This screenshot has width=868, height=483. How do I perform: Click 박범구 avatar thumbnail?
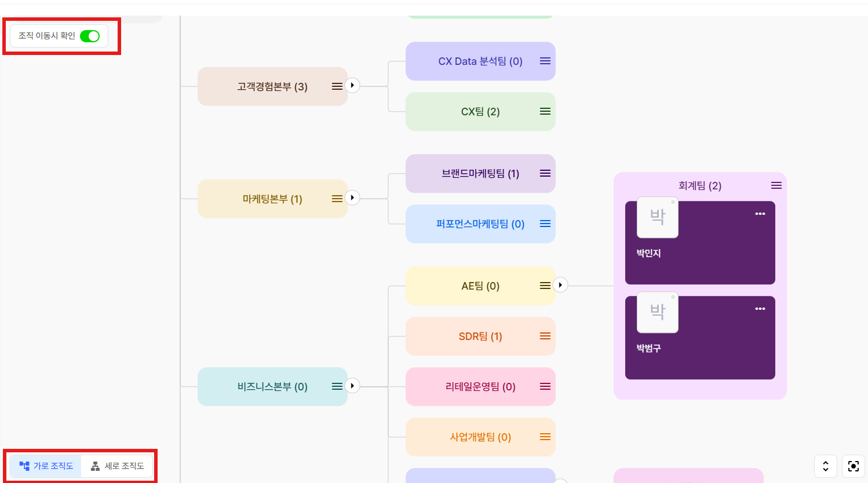click(x=658, y=312)
